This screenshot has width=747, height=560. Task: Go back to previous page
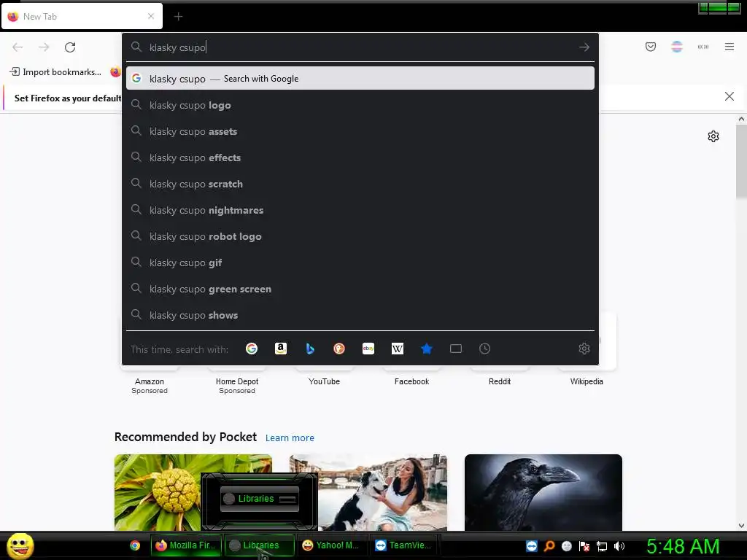pos(18,47)
